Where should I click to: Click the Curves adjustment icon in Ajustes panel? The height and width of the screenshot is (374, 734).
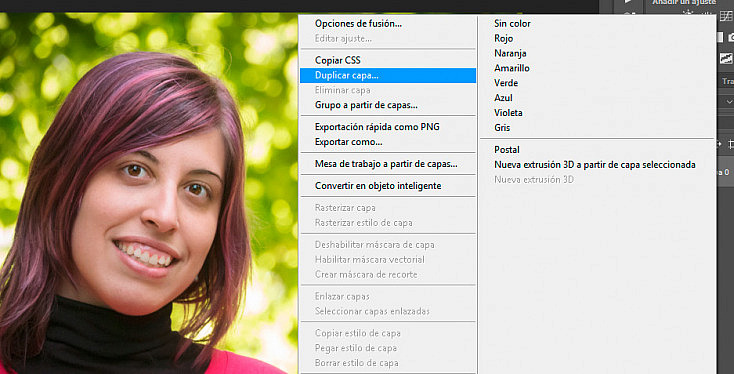(726, 17)
